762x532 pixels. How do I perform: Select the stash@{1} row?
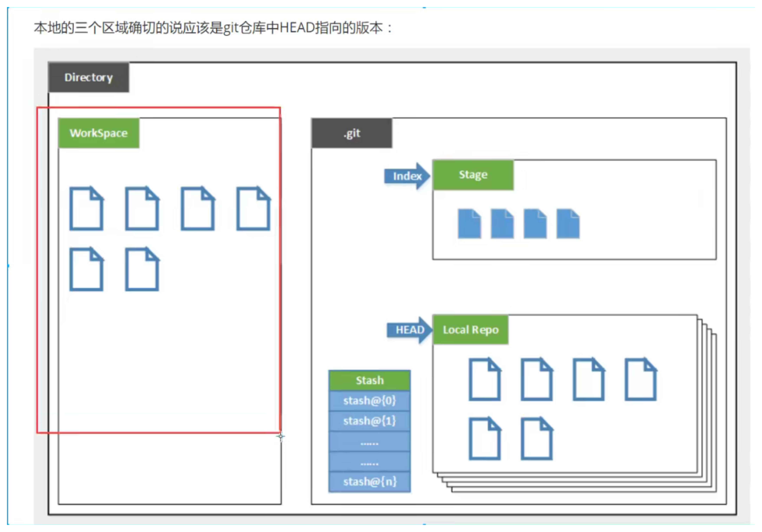(x=369, y=421)
